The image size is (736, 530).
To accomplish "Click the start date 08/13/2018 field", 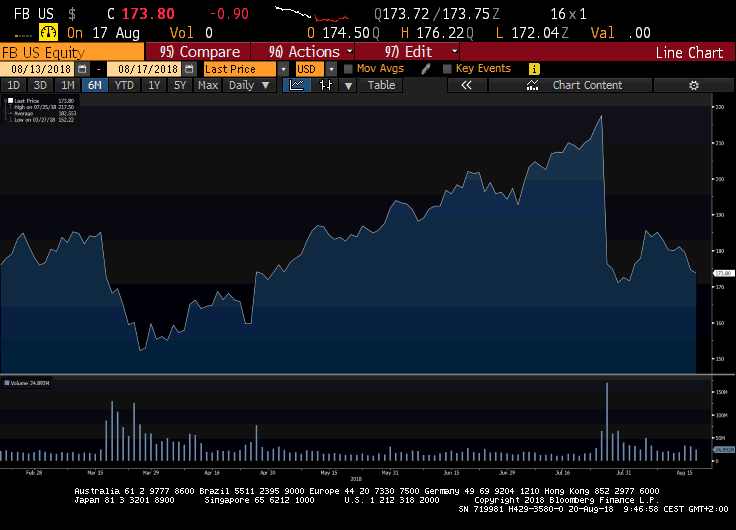I will click(x=38, y=69).
